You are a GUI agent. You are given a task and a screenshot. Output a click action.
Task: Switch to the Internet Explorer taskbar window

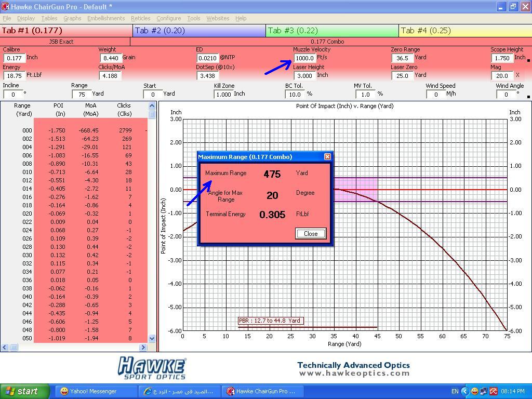click(x=180, y=391)
